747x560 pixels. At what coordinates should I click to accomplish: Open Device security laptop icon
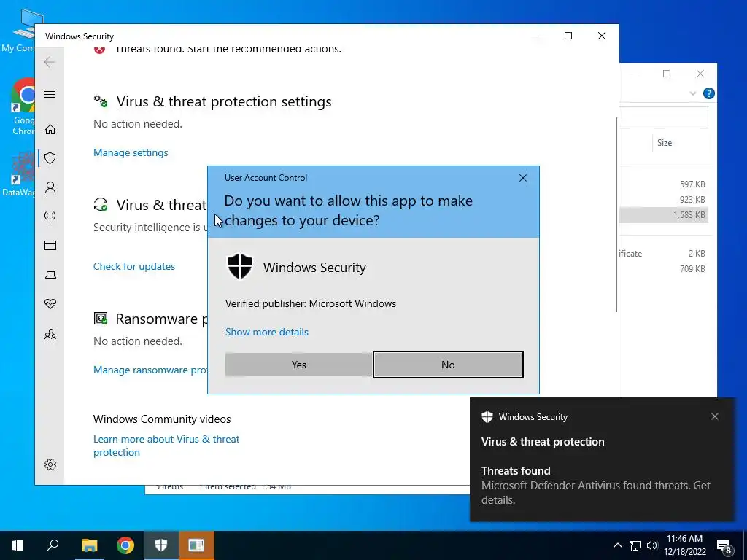(50, 275)
